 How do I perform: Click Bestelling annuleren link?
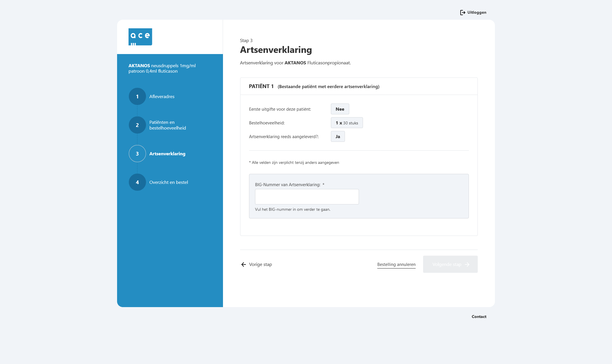[x=396, y=264]
